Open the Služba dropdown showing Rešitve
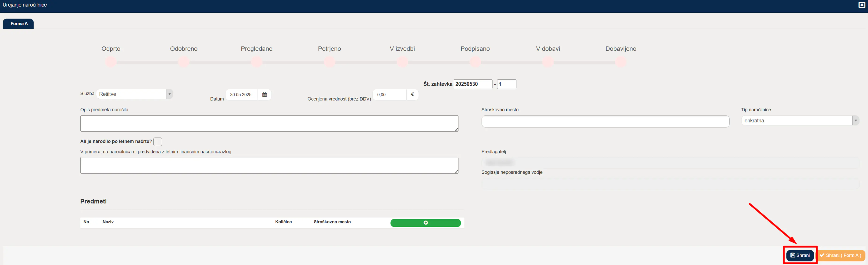Screen dimensions: 868x265 click(134, 94)
